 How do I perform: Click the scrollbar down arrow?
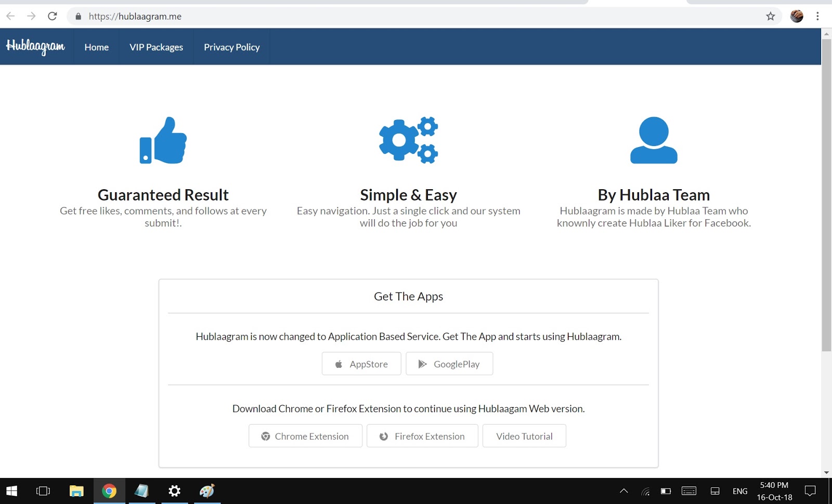[x=826, y=473]
